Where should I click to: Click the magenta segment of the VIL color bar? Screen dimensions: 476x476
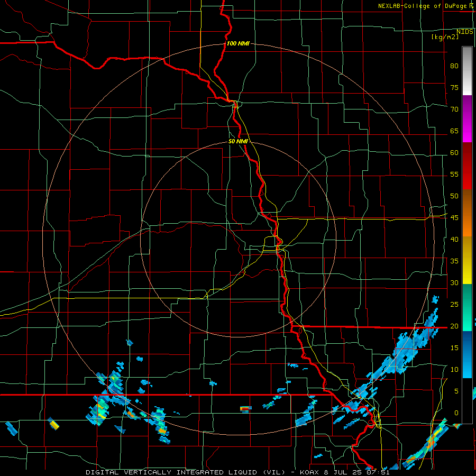point(467,119)
